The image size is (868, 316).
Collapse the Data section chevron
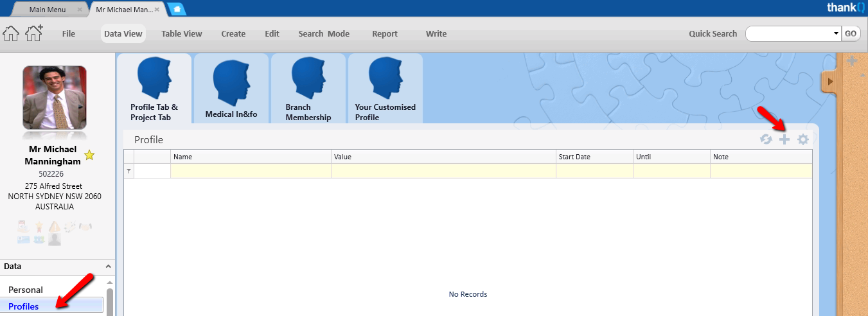(108, 267)
